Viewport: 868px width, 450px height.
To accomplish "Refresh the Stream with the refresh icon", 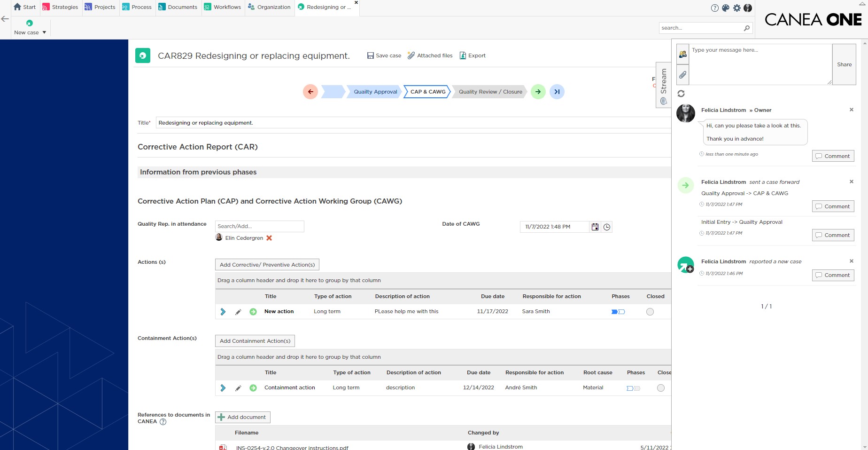I will click(681, 94).
